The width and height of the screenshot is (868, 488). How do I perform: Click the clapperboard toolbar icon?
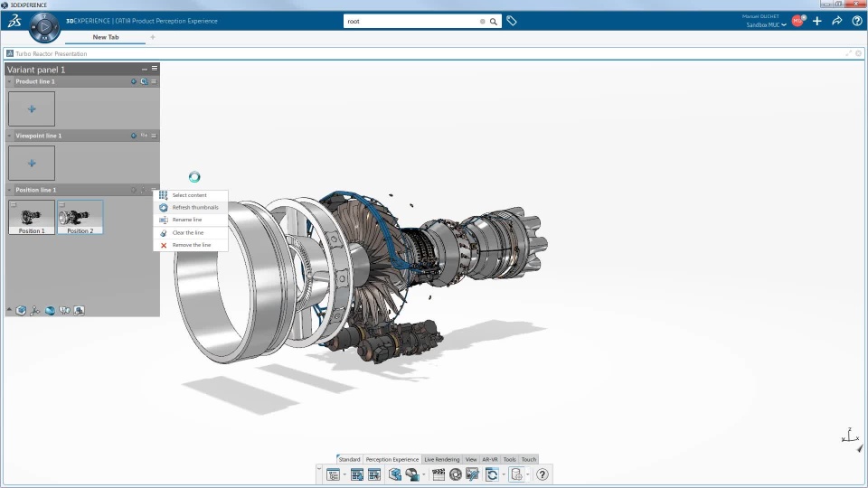(439, 474)
